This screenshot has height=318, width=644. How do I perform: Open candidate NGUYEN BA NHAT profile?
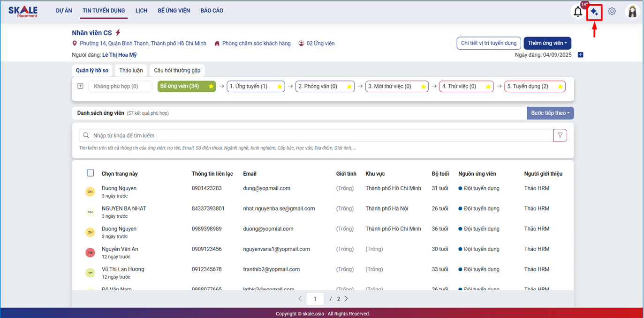[x=124, y=208]
